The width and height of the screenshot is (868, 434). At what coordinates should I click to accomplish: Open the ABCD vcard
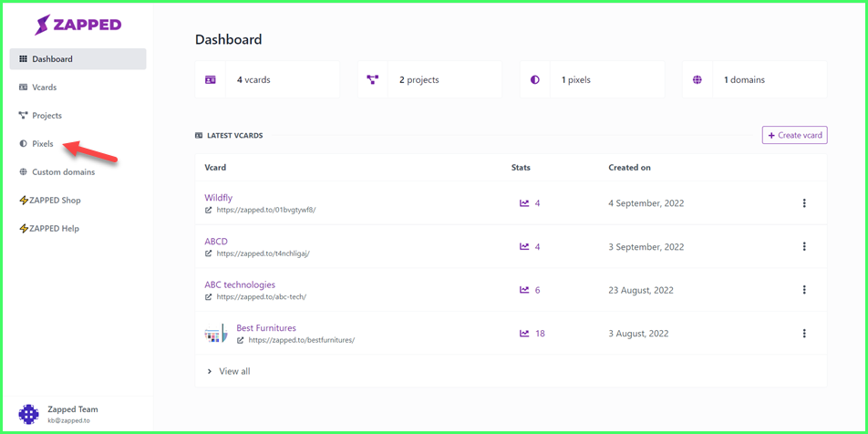pos(216,242)
